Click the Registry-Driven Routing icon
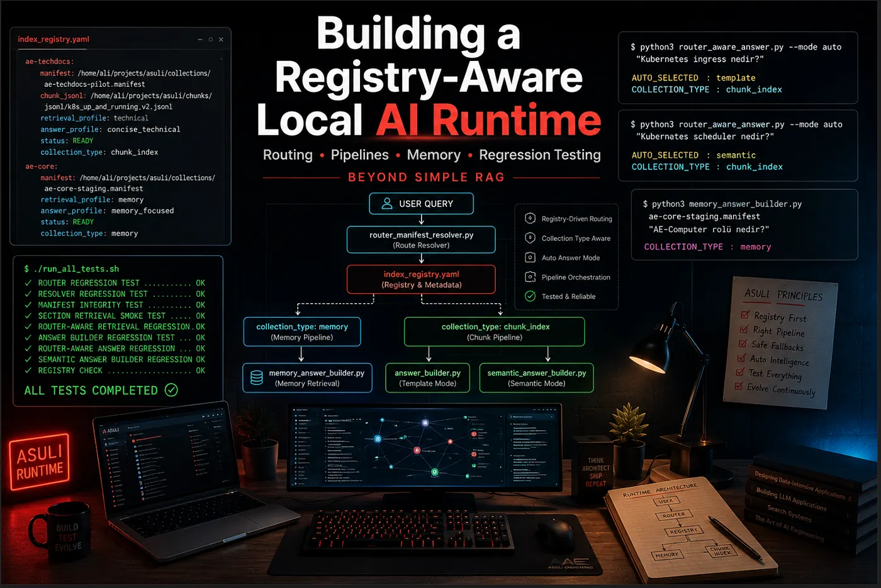Screen dimensions: 881x588 tap(530, 218)
